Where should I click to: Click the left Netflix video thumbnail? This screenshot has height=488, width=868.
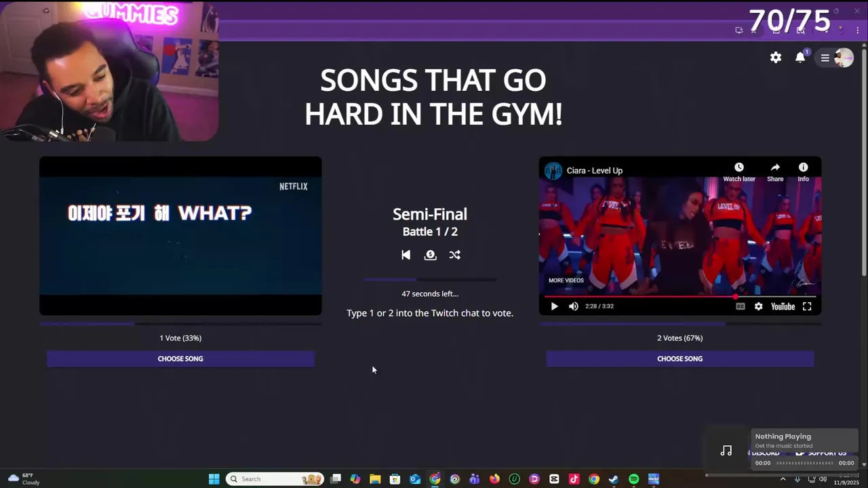[x=180, y=236]
